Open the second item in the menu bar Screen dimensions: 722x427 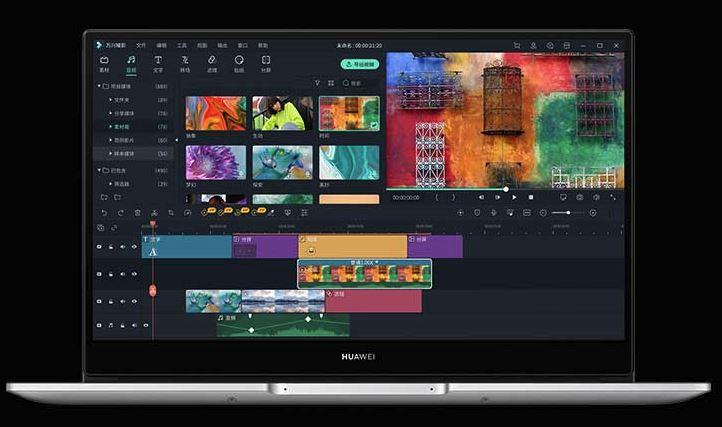(x=141, y=45)
